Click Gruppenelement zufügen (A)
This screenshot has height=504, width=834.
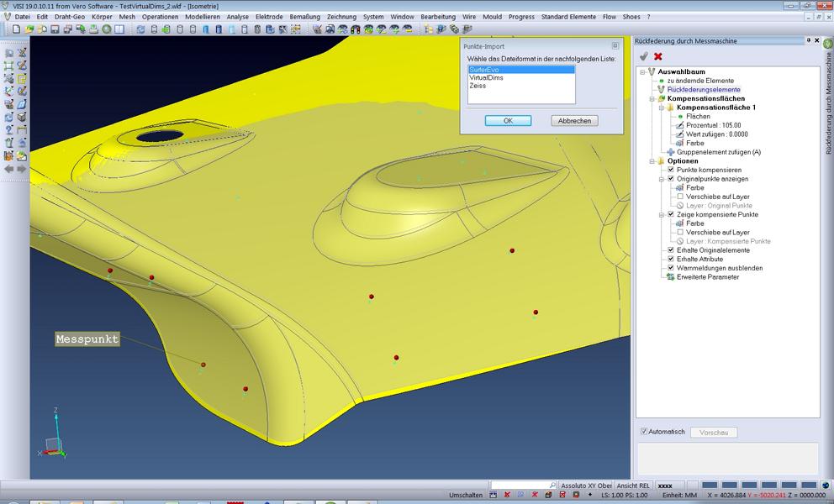point(719,152)
